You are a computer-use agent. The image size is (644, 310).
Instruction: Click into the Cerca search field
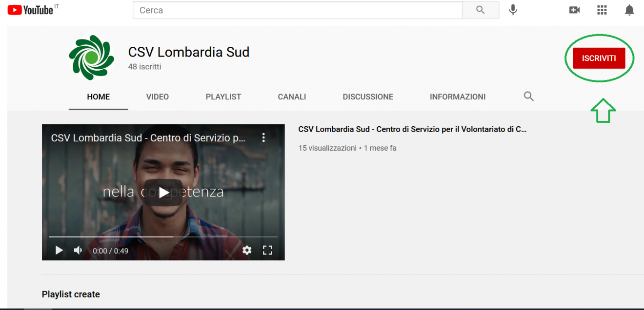point(298,10)
